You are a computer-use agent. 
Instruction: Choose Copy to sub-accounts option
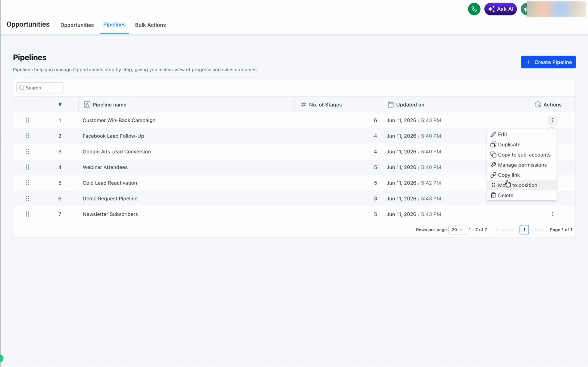tap(522, 155)
